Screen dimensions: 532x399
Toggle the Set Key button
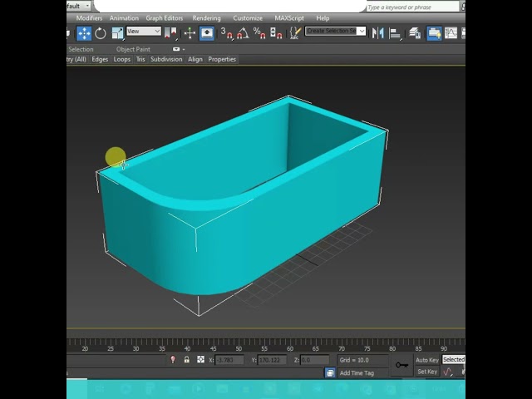click(426, 372)
